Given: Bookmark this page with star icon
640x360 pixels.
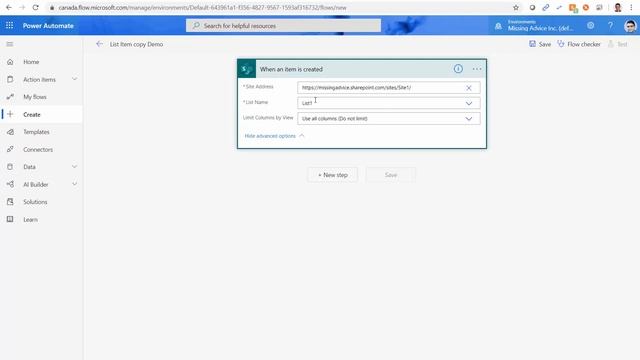Looking at the screenshot, I should click(516, 7).
